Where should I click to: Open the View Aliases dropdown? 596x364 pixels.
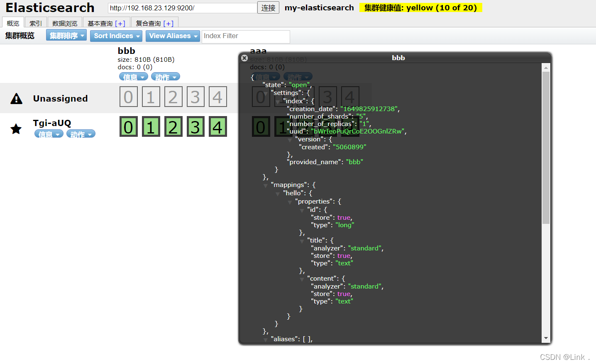pos(173,36)
